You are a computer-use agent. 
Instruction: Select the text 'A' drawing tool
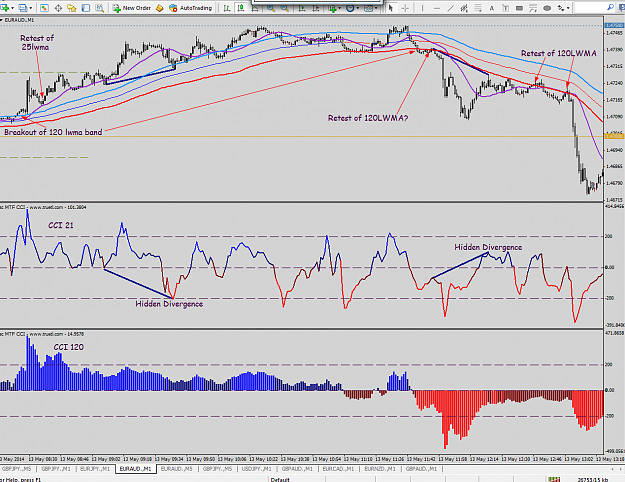click(491, 8)
